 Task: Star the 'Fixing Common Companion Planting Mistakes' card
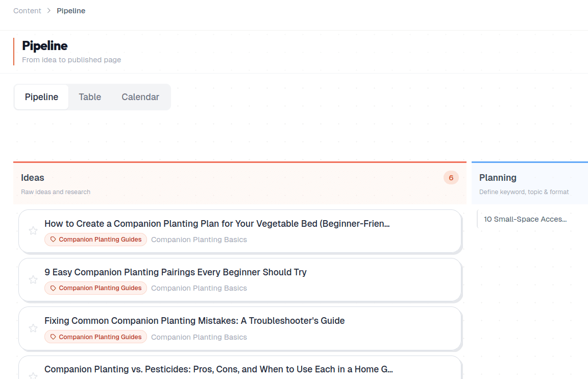(x=33, y=328)
